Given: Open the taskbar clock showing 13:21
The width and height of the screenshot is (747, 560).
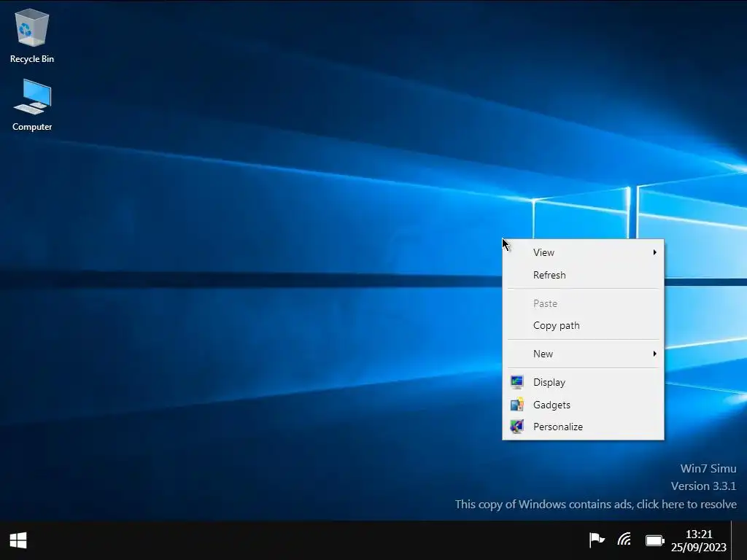Looking at the screenshot, I should 698,534.
